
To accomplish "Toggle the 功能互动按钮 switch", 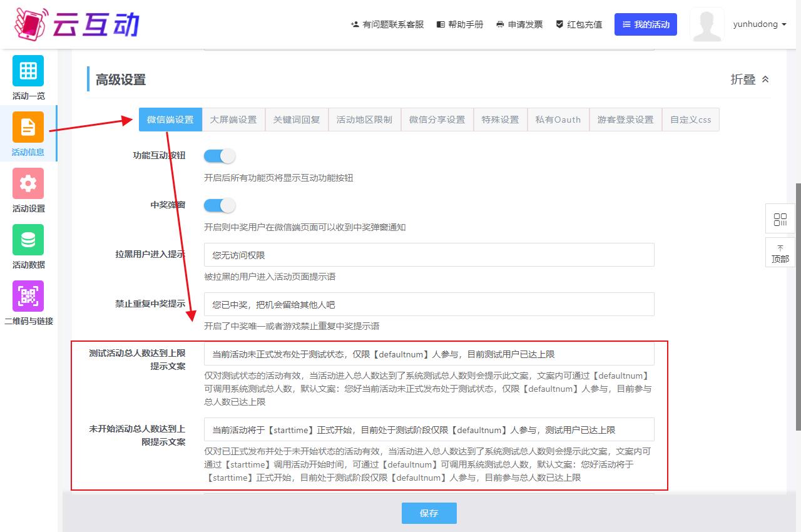I will [x=220, y=156].
